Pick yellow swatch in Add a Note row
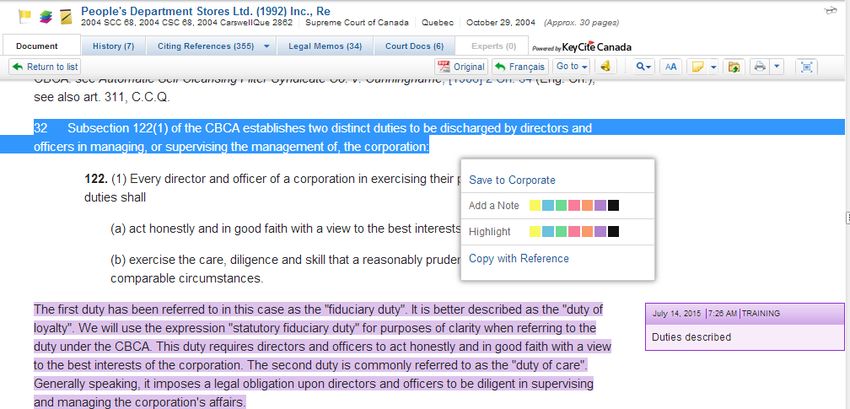Viewport: 850px width, 409px height. (535, 205)
